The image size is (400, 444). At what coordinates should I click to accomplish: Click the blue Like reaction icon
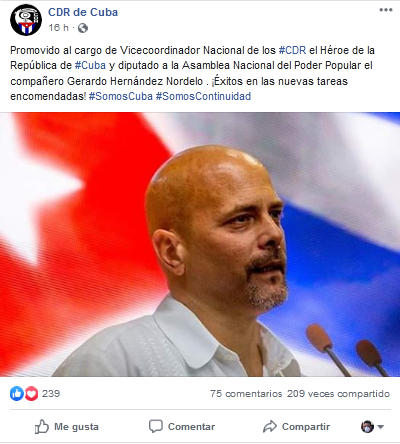point(17,394)
